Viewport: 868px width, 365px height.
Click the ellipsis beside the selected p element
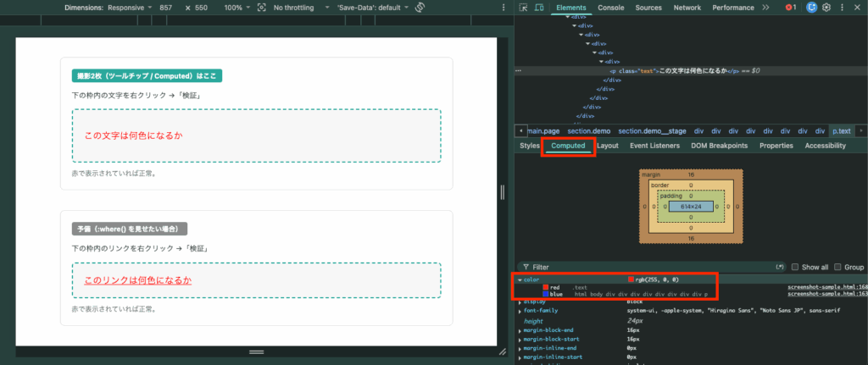[518, 71]
